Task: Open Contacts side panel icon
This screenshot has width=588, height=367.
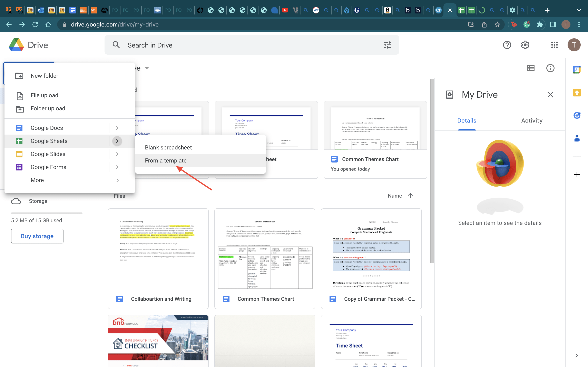Action: click(x=577, y=138)
